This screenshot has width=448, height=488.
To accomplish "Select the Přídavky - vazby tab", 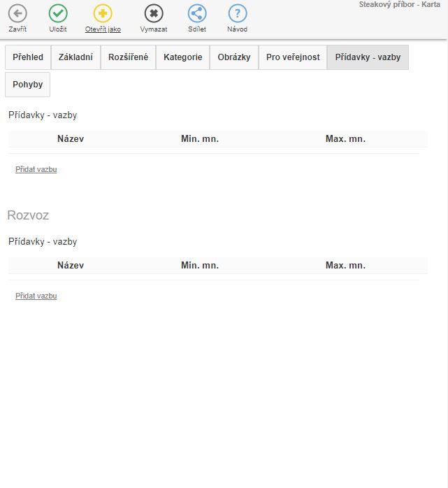I will (368, 57).
